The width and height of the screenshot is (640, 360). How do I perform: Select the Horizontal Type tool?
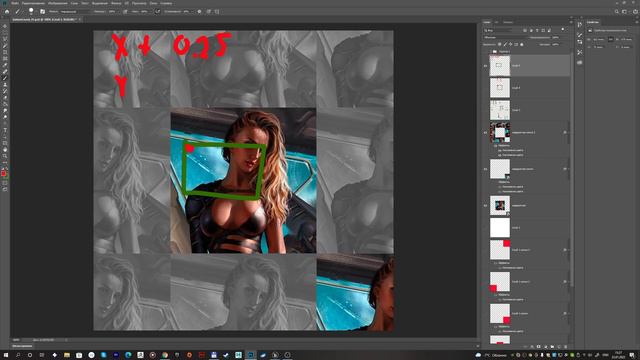pos(5,130)
